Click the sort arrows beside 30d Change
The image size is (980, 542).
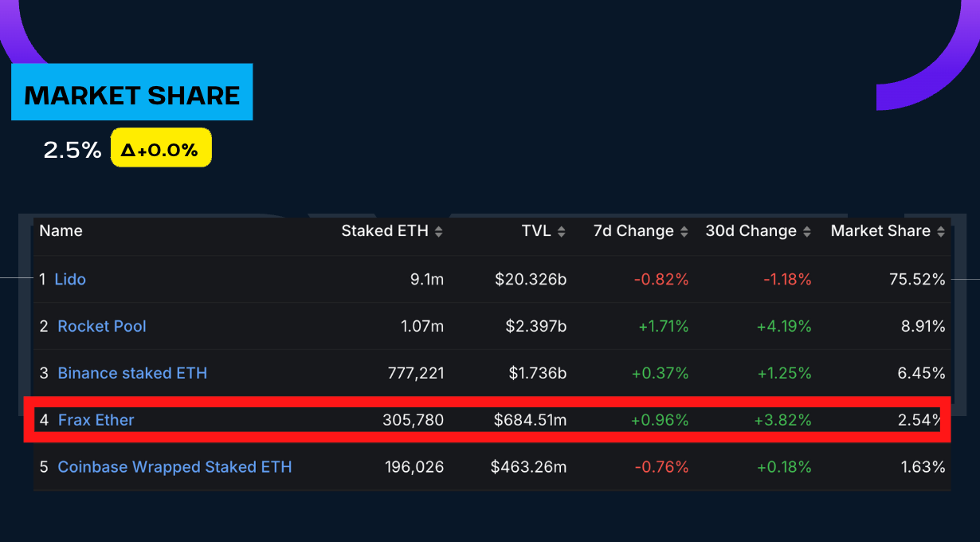coord(807,232)
